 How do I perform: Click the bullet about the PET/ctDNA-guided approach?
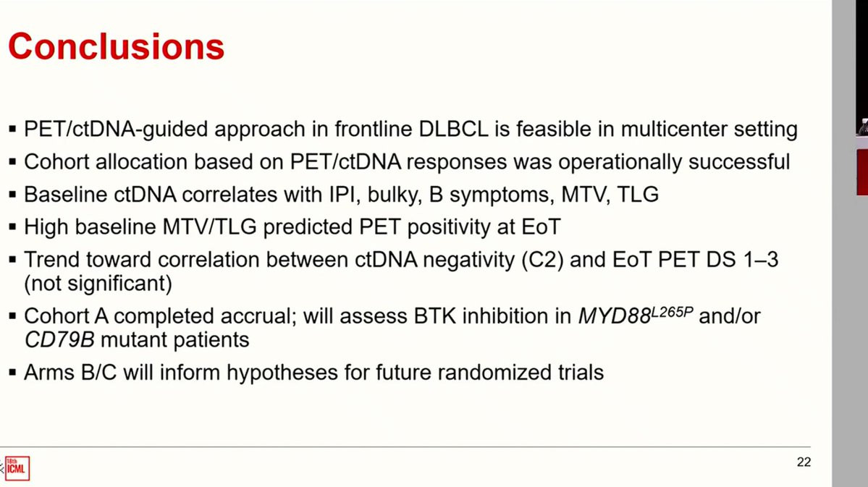(410, 129)
